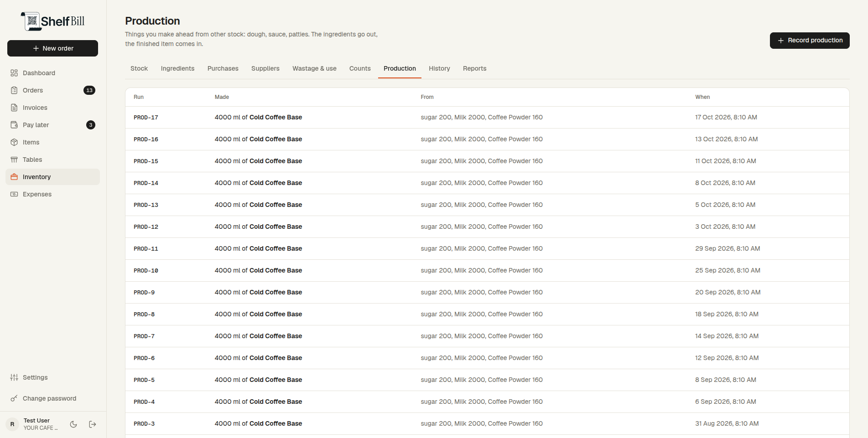Toggle dark mode moon icon

click(73, 424)
